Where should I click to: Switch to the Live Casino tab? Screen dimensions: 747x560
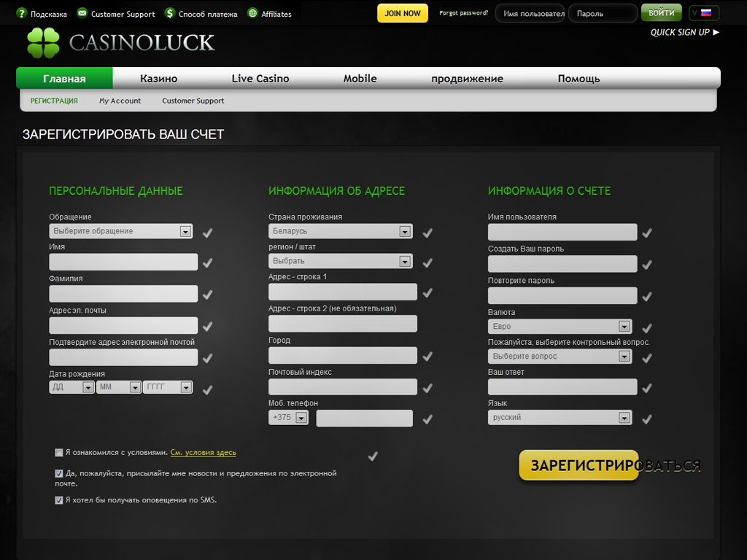coord(260,79)
